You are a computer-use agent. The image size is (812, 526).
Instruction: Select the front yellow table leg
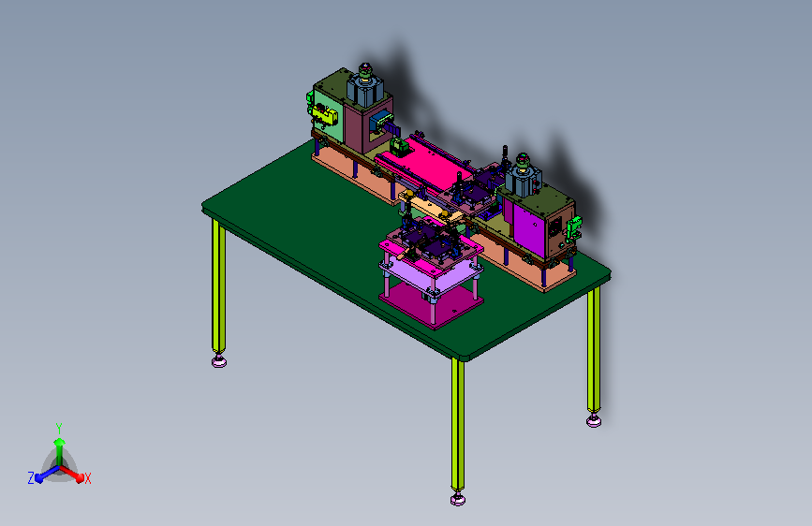point(457,425)
